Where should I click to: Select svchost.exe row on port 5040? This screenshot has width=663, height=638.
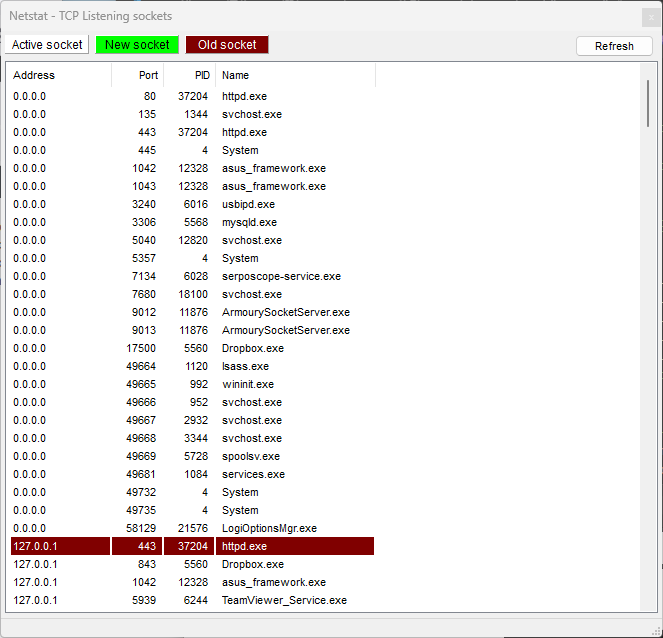pos(192,240)
